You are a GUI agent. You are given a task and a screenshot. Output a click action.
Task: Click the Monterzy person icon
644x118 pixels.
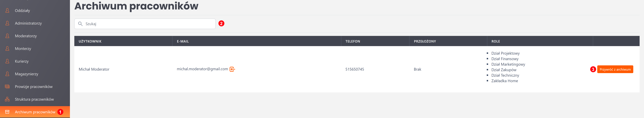(x=7, y=49)
